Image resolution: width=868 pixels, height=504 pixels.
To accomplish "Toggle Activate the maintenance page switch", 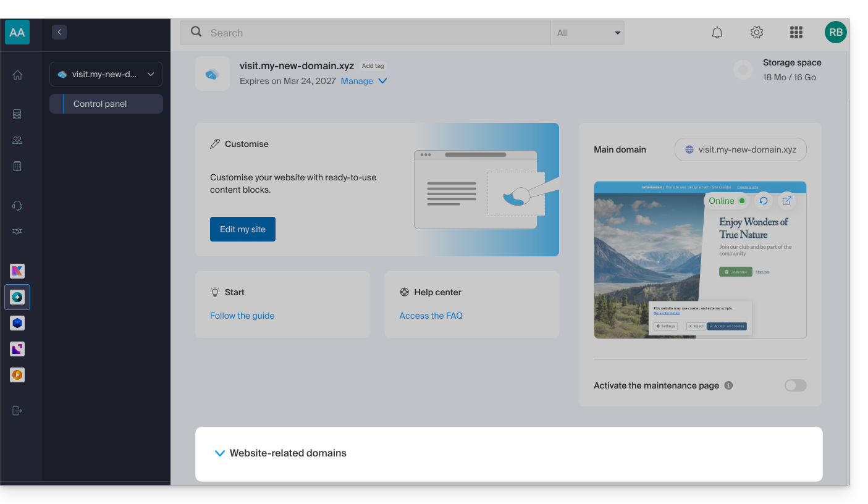I will [795, 385].
